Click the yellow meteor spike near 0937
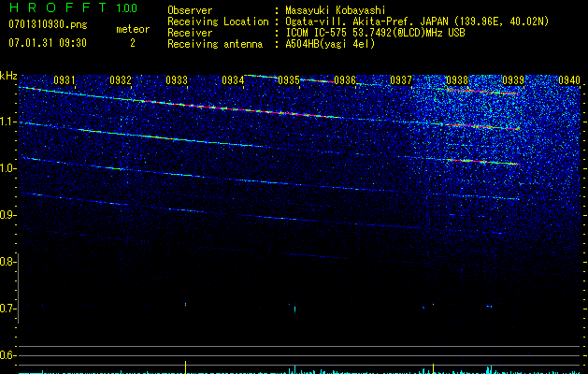588x374 pixels. (x=434, y=368)
